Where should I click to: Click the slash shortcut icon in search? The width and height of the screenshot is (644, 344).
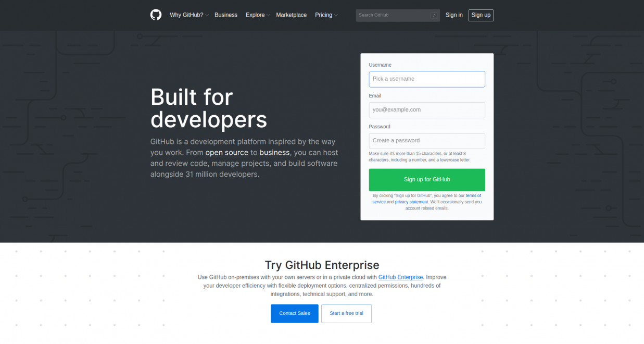coord(434,15)
